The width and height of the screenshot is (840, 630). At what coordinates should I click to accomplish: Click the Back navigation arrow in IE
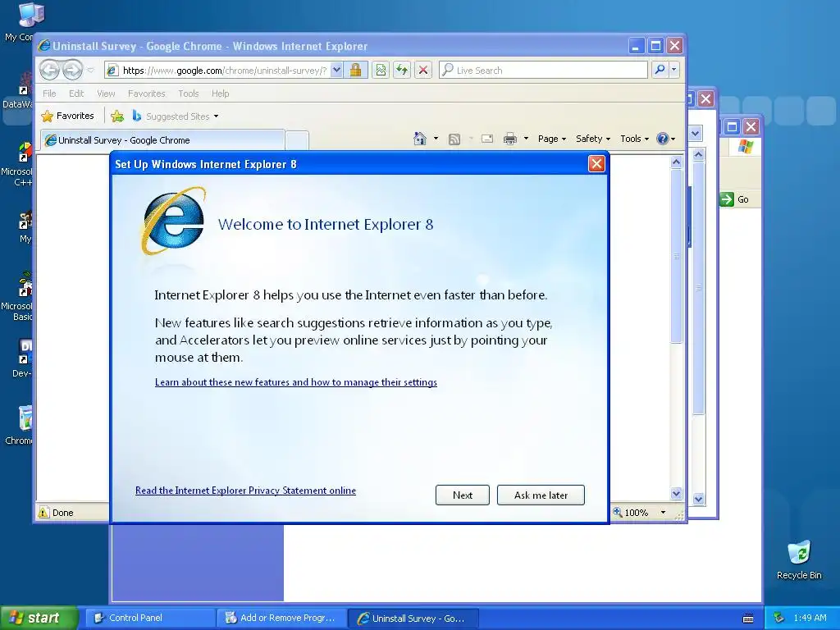point(50,70)
